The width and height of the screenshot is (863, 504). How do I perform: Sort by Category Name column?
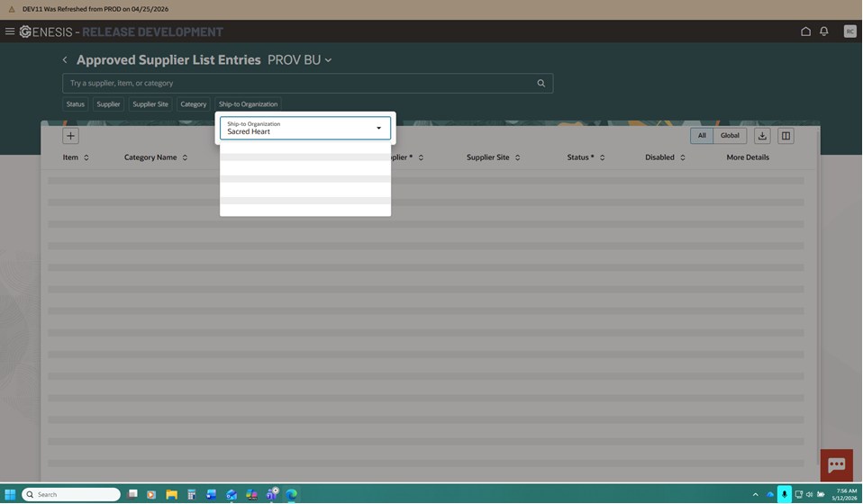pos(185,157)
